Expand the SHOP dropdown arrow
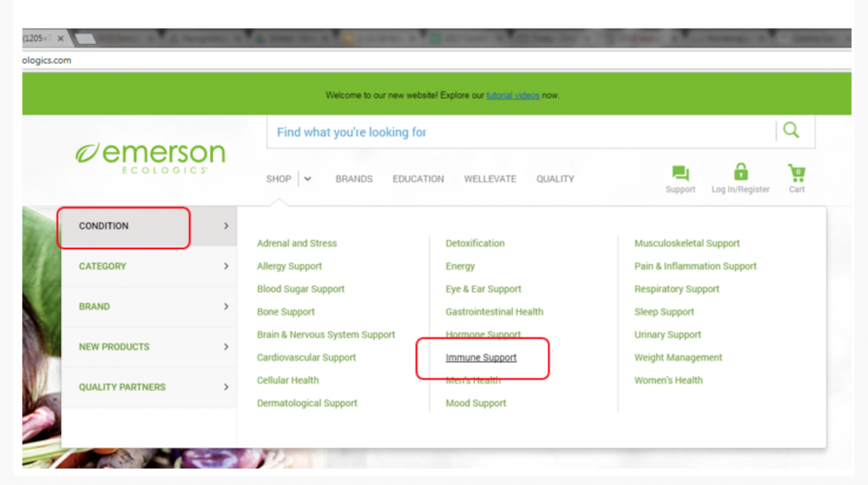 click(307, 179)
